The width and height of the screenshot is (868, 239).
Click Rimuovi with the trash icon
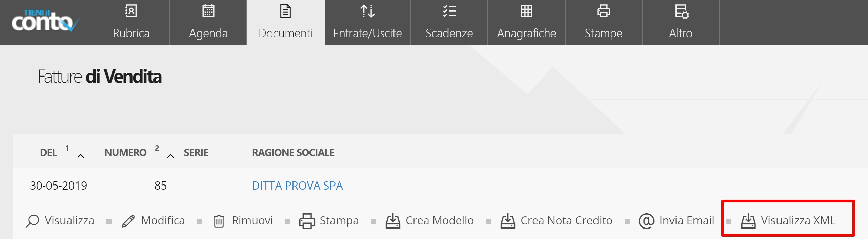pos(243,221)
